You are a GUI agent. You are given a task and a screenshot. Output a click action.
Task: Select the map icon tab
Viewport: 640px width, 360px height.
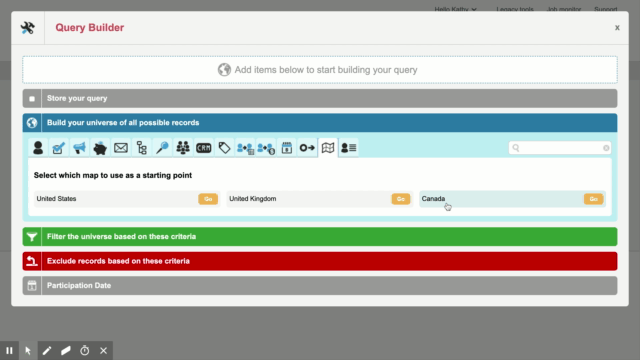328,148
